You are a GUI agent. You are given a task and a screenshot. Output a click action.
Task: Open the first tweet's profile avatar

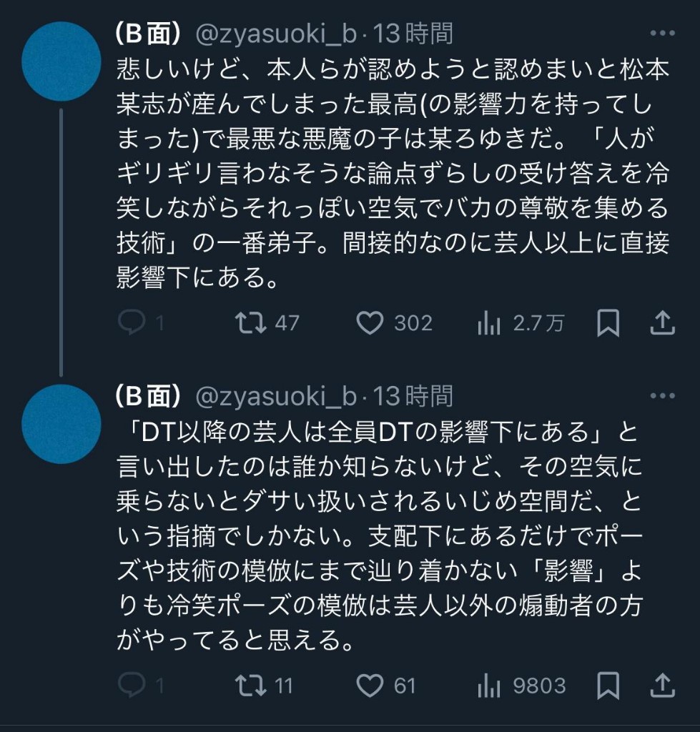click(x=60, y=61)
